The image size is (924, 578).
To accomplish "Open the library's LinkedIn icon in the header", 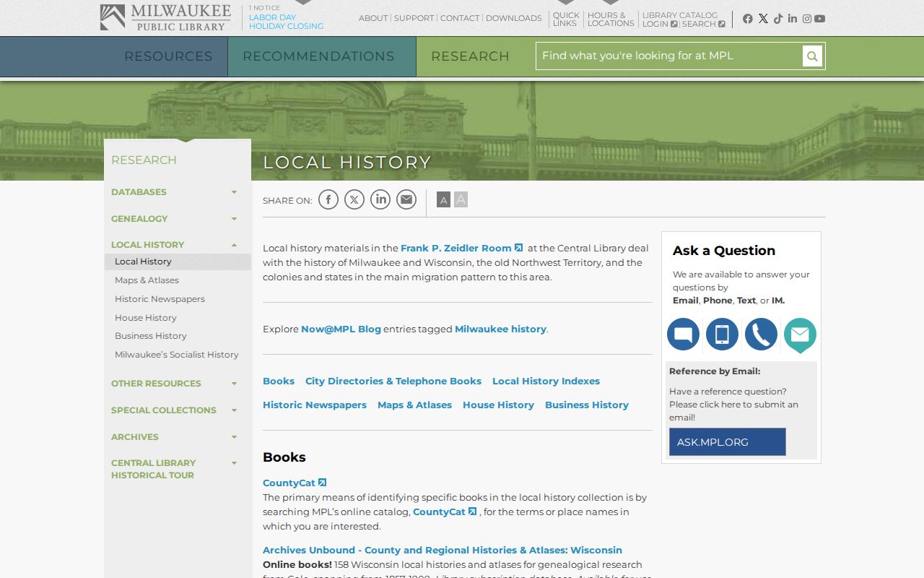I will pyautogui.click(x=793, y=19).
